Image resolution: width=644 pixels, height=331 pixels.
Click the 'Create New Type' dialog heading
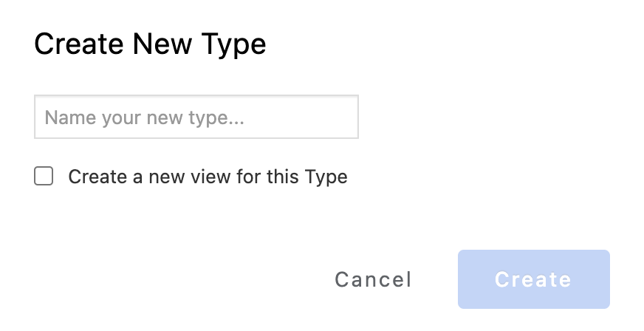click(x=150, y=44)
